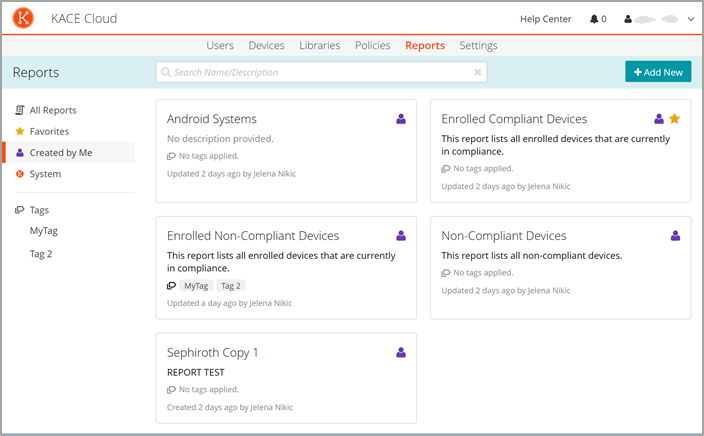Toggle favorite star on Enrolled Compliant Devices

(675, 119)
